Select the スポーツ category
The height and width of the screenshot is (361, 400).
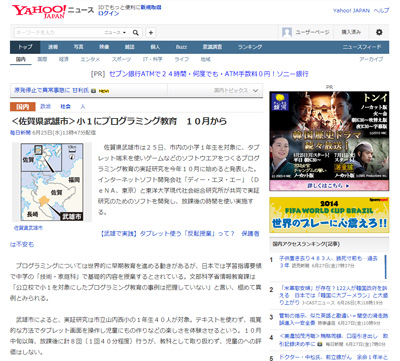(x=121, y=59)
